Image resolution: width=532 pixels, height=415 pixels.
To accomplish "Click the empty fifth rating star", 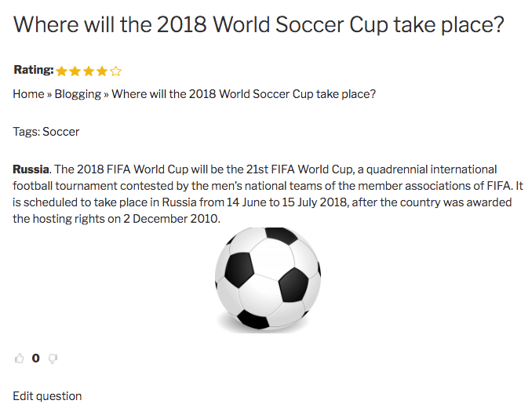I will pyautogui.click(x=116, y=71).
